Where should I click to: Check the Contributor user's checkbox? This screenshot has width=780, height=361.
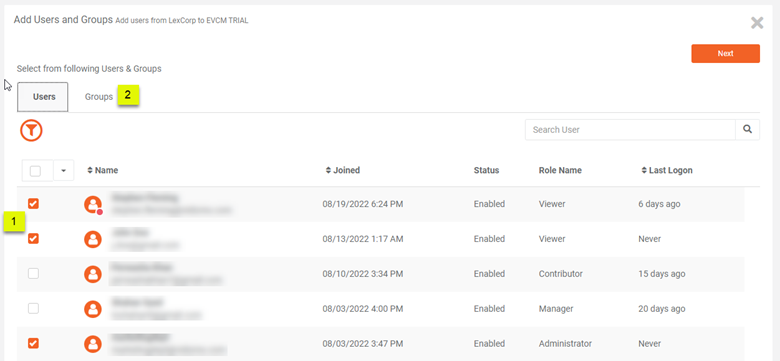click(33, 273)
